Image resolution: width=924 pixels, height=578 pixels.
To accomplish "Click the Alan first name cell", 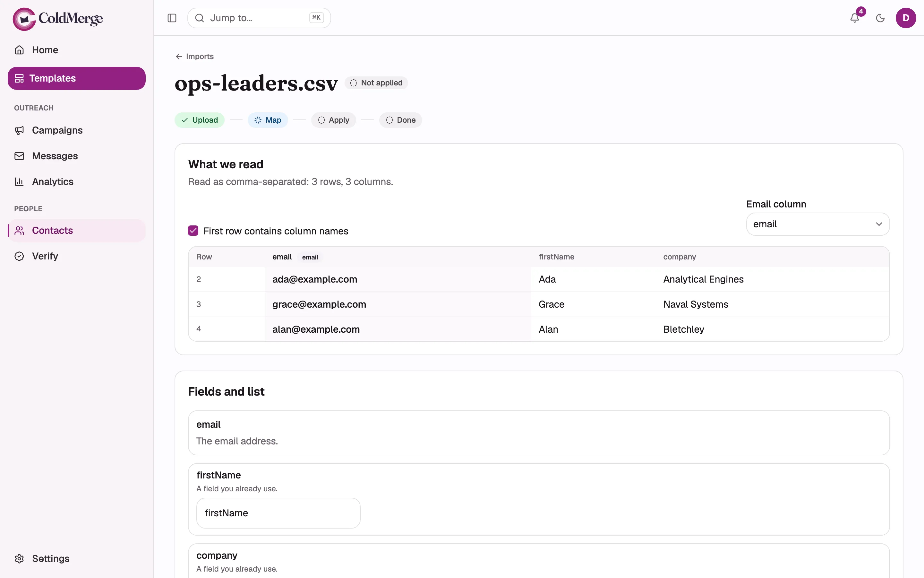I will tap(548, 329).
